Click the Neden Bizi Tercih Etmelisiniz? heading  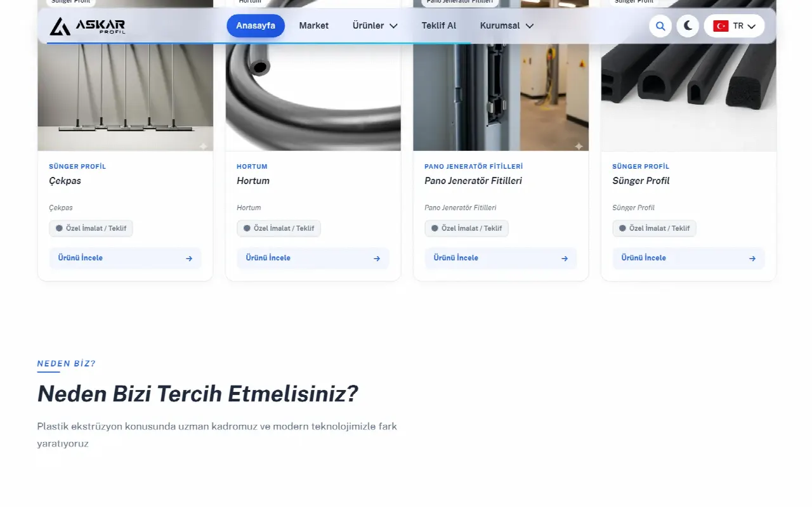pyautogui.click(x=198, y=394)
